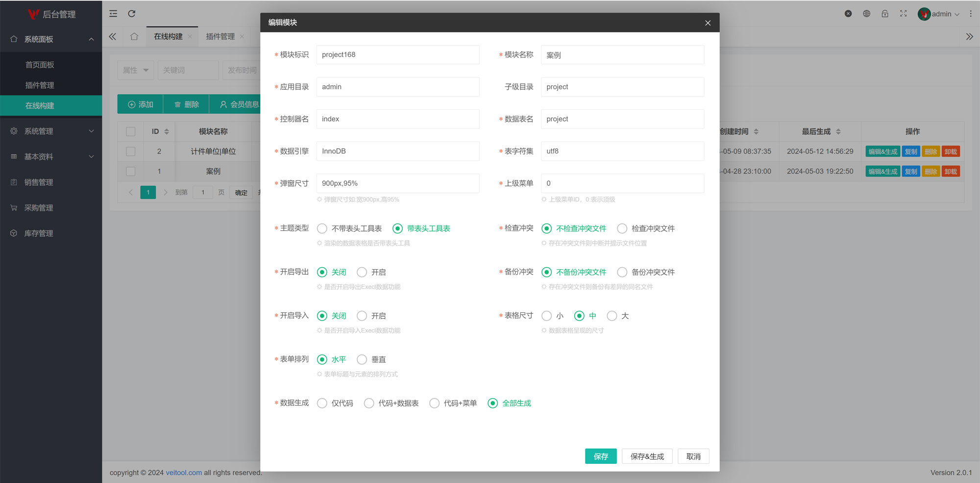The image size is (980, 483).
Task: Choose 仅代码 data generation option
Action: pos(322,403)
